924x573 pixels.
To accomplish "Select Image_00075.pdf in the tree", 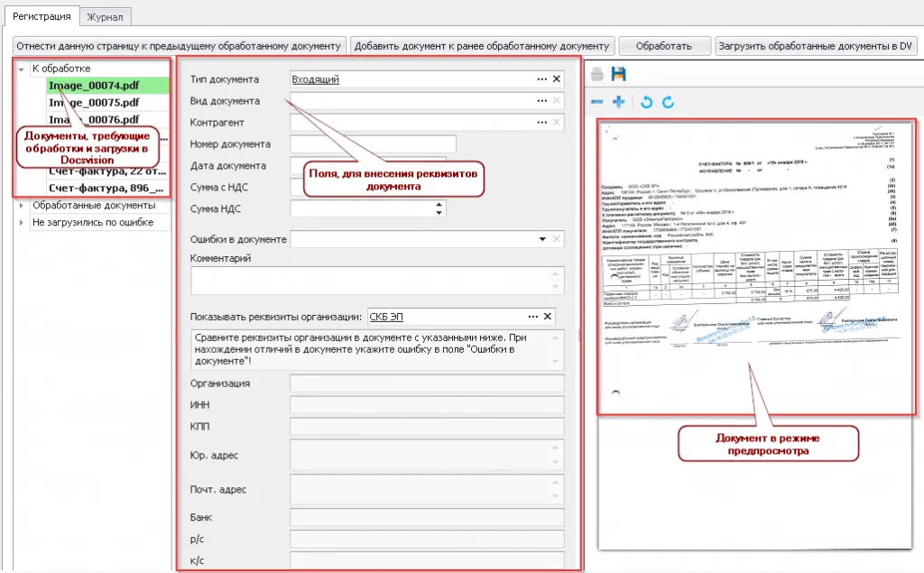I will click(94, 103).
